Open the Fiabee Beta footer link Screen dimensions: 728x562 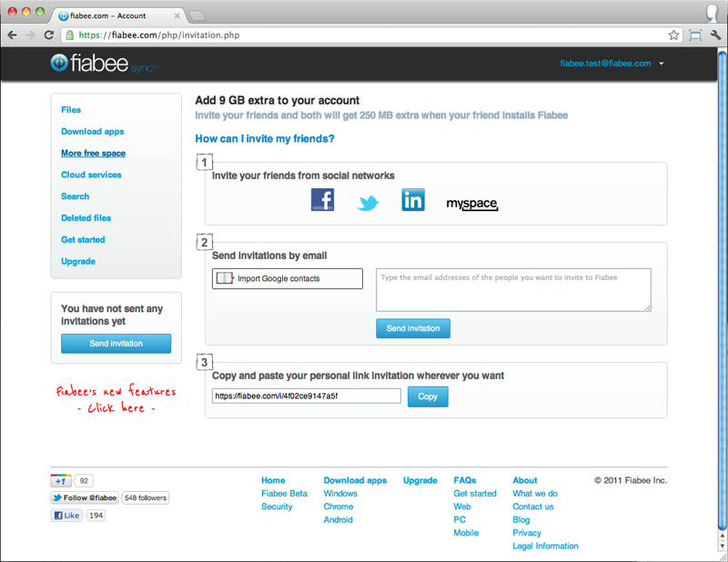(x=284, y=493)
